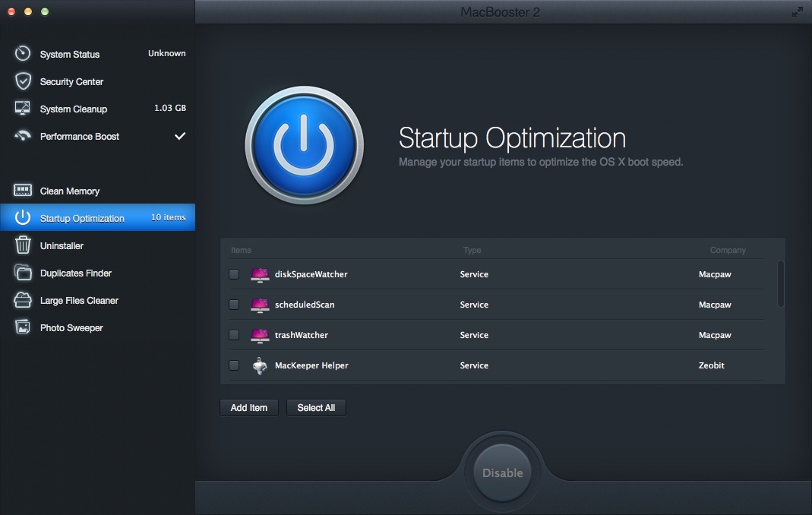
Task: Sort list by Company column header
Action: pyautogui.click(x=728, y=250)
